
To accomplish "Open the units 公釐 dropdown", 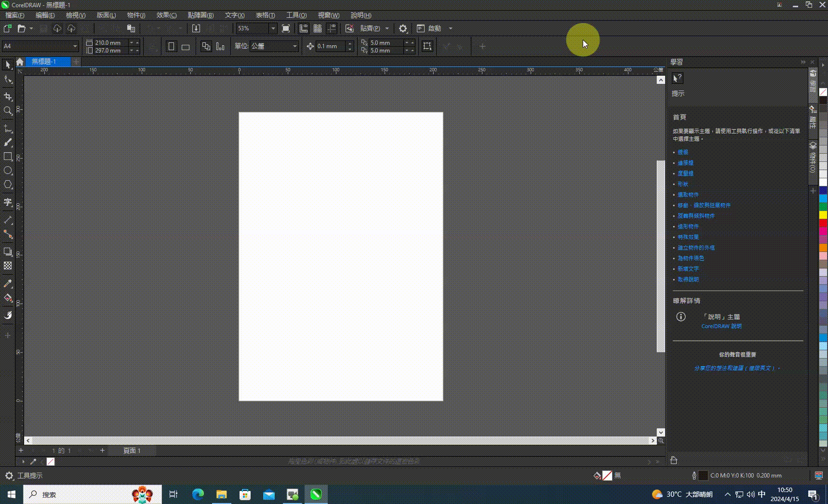I will tap(294, 46).
